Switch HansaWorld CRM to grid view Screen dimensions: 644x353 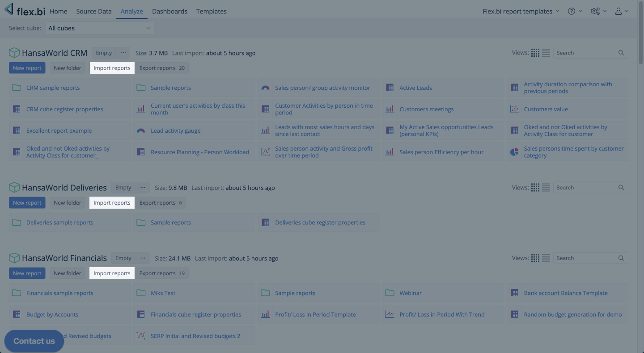pos(535,53)
